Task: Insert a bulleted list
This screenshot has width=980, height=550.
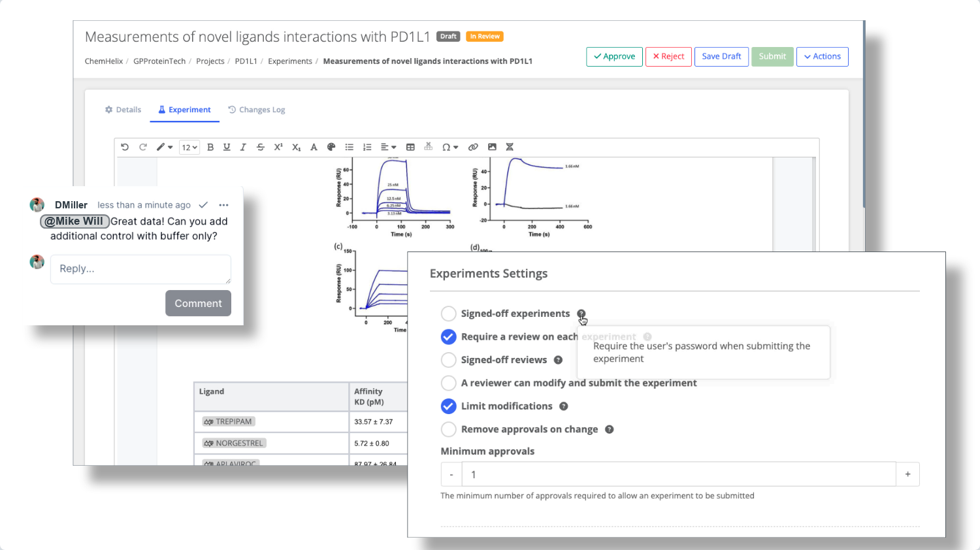Action: 350,147
